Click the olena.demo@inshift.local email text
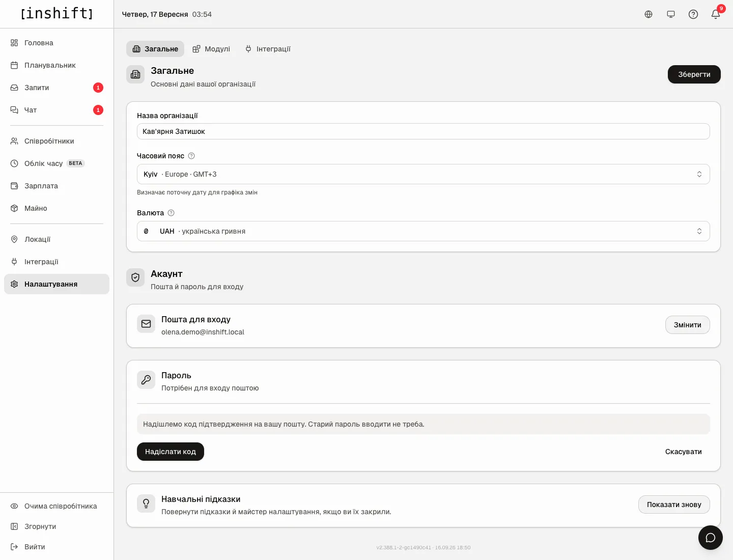 (x=203, y=332)
